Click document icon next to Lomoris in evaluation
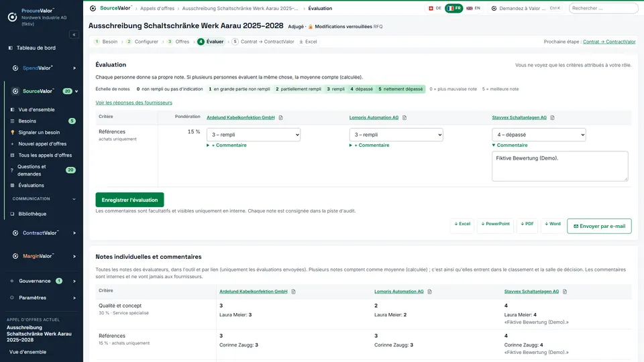This screenshot has height=362, width=644. (x=405, y=118)
